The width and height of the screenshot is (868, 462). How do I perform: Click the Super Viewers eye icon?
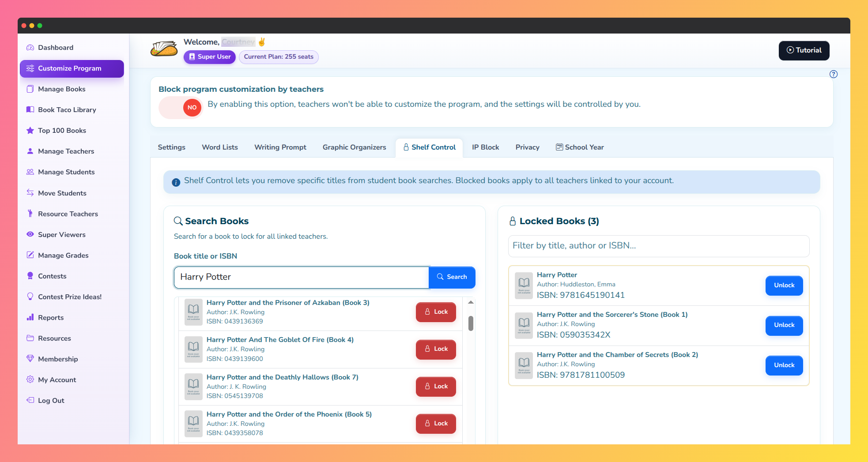(30, 234)
